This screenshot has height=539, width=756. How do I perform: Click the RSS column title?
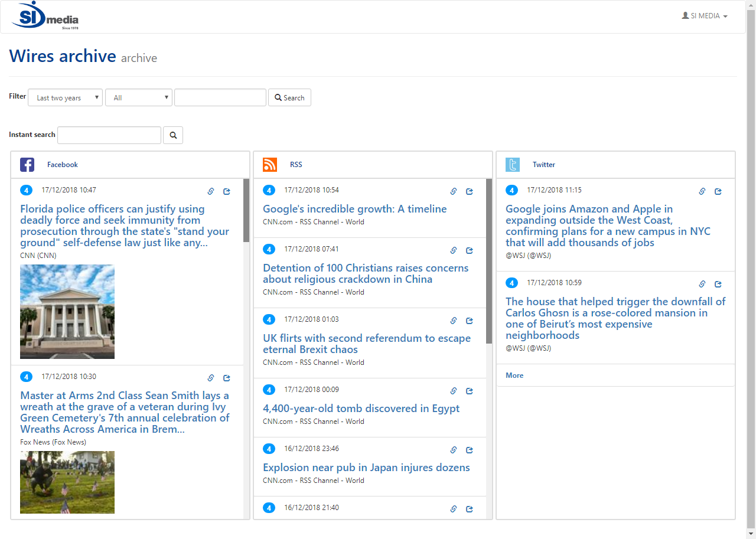(x=296, y=165)
